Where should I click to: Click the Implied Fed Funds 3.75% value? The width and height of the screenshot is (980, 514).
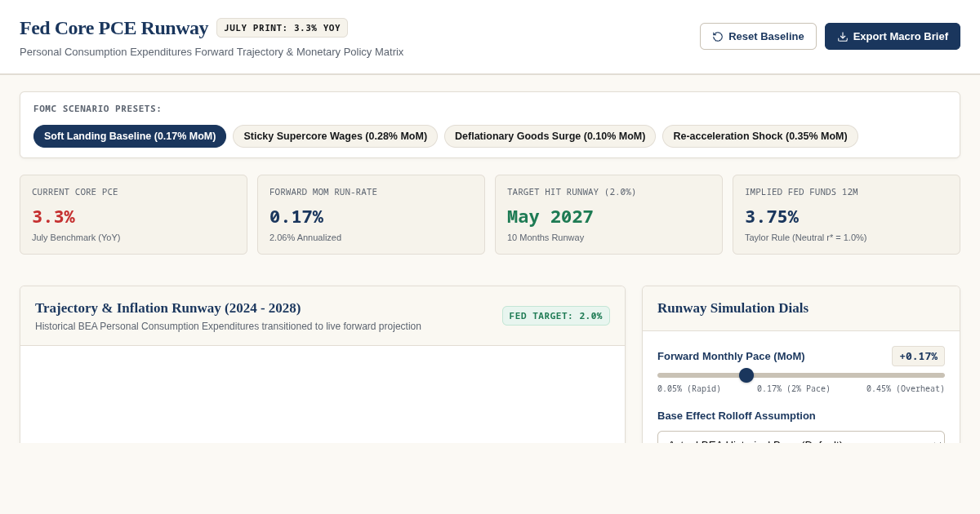click(772, 217)
